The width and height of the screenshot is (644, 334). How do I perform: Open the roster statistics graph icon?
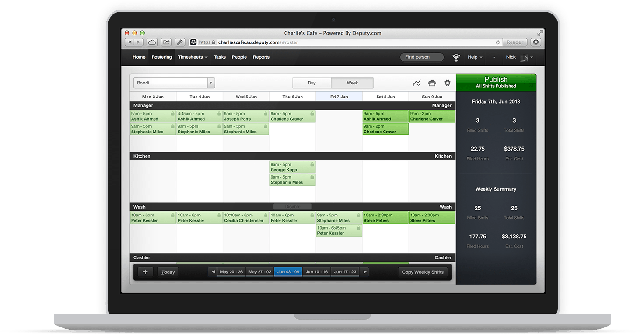pyautogui.click(x=417, y=83)
